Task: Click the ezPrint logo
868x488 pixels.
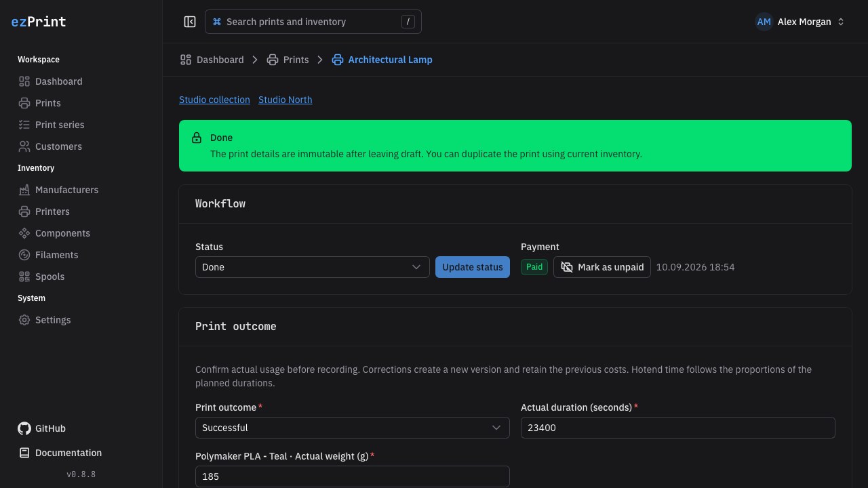Action: point(39,22)
